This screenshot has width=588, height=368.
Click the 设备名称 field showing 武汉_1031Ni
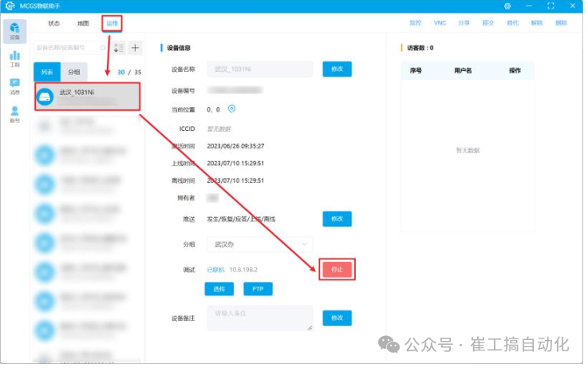pyautogui.click(x=260, y=69)
